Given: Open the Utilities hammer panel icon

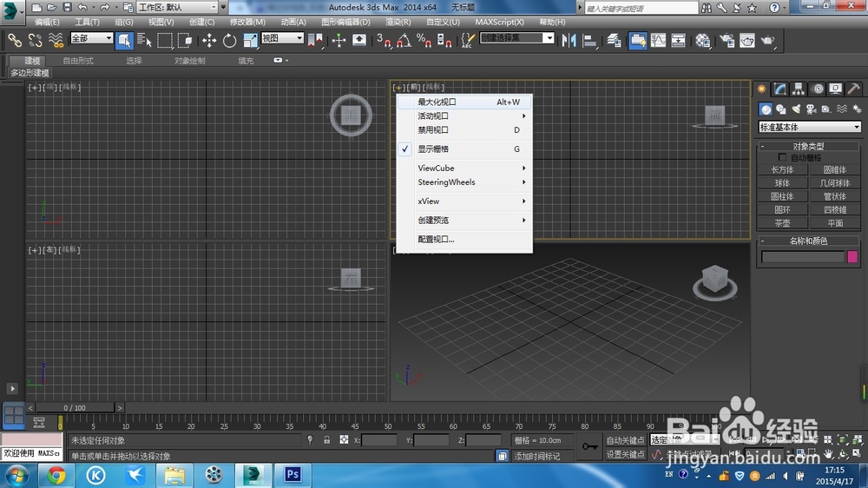Looking at the screenshot, I should 853,89.
